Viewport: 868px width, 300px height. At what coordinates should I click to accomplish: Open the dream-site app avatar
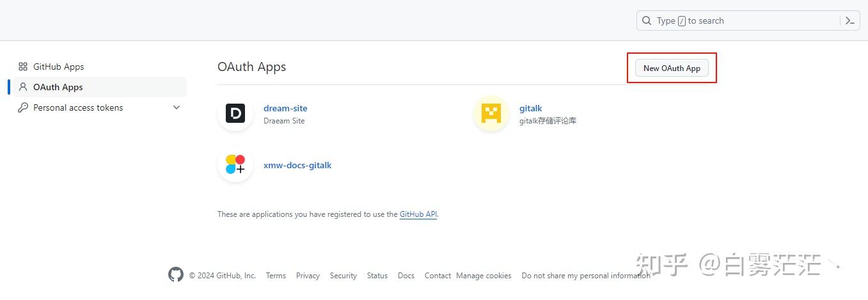(x=235, y=113)
